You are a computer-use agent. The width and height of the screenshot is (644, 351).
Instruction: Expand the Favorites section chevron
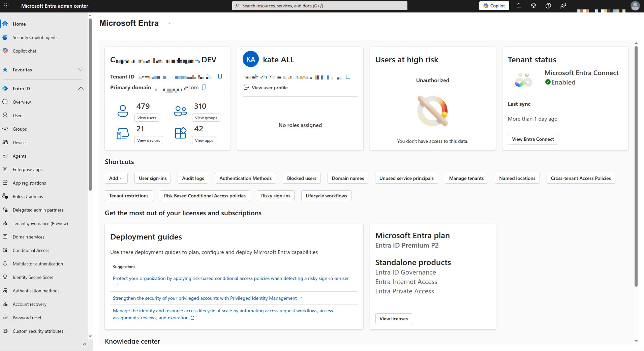click(81, 69)
